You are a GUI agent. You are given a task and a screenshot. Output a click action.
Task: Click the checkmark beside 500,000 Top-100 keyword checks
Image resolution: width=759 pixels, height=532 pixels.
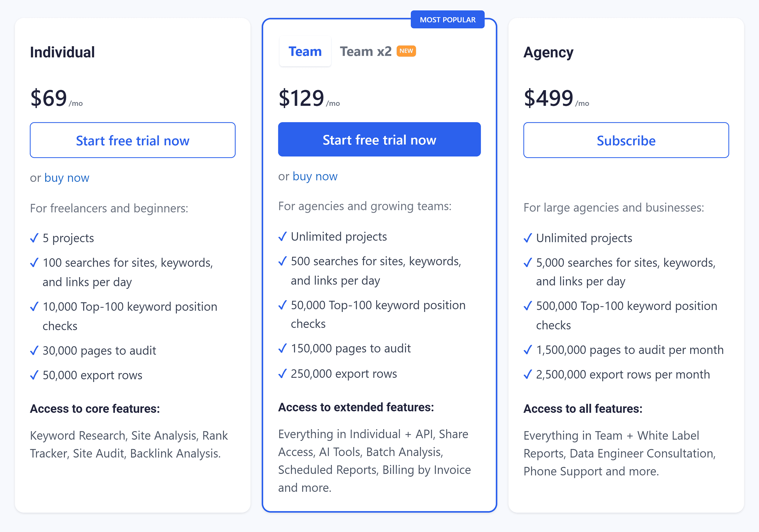point(528,306)
